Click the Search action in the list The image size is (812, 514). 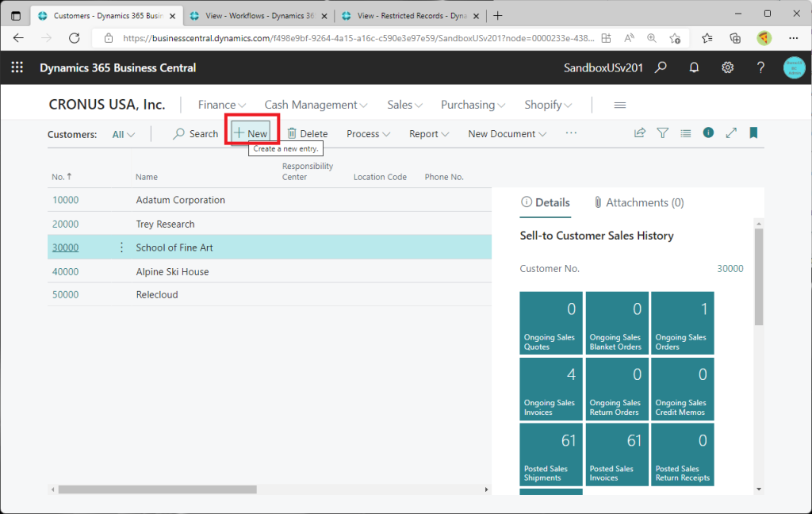196,134
